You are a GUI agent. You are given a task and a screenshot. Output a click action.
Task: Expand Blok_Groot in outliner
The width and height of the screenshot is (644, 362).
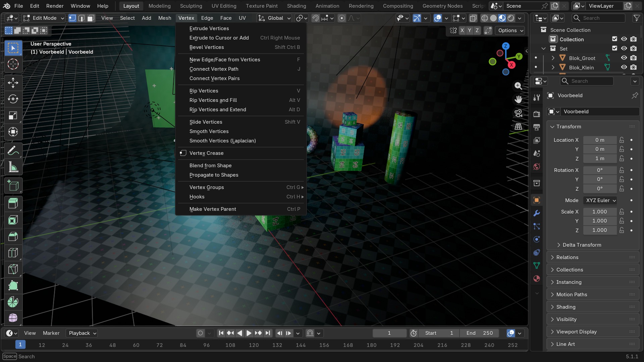[x=553, y=58]
